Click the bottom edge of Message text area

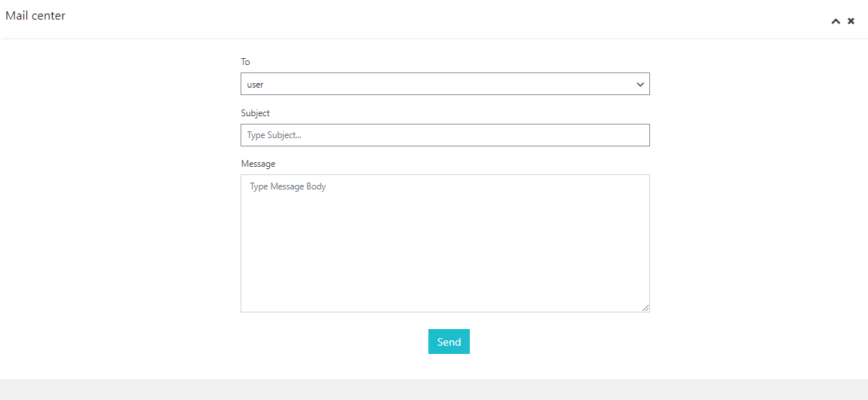[x=445, y=311]
